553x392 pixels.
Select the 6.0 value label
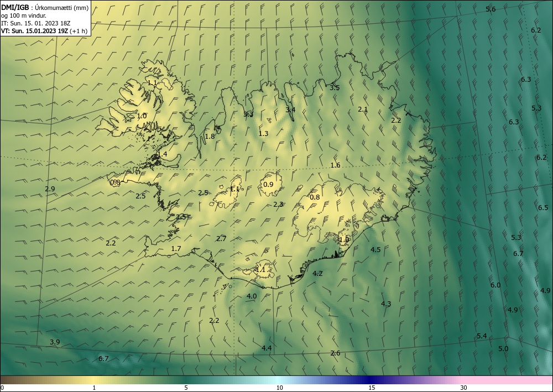point(495,285)
